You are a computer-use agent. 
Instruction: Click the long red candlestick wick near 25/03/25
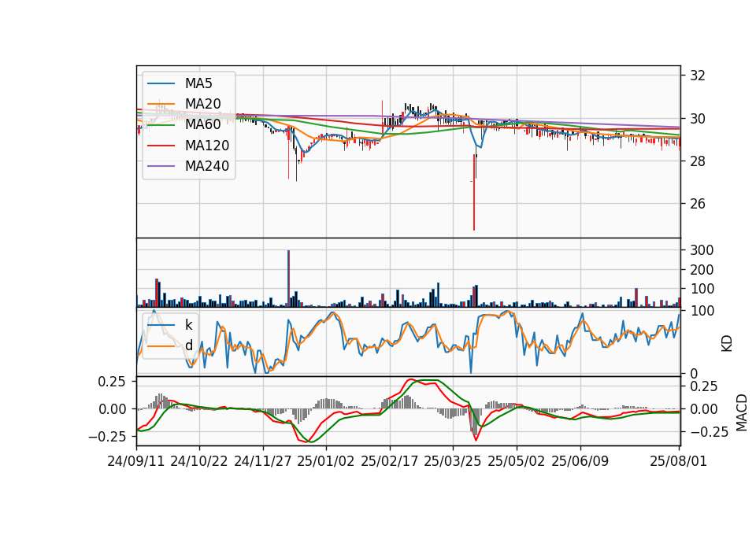pos(474,193)
